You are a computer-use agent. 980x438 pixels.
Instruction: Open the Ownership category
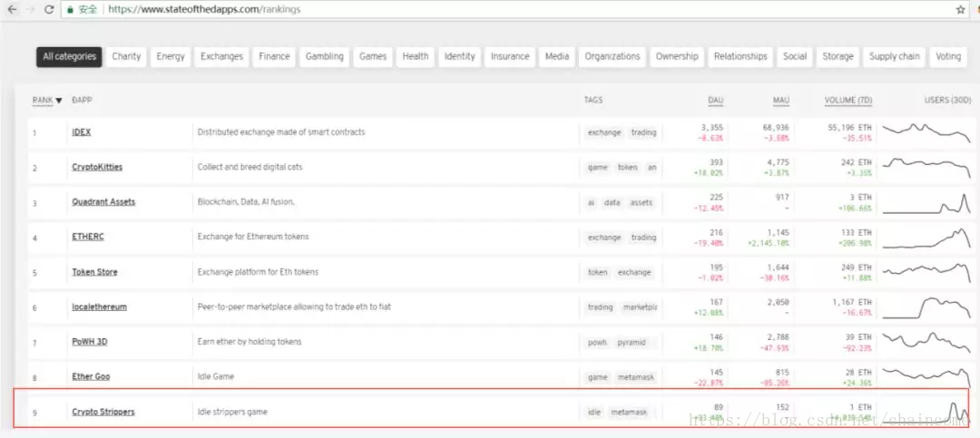[677, 56]
